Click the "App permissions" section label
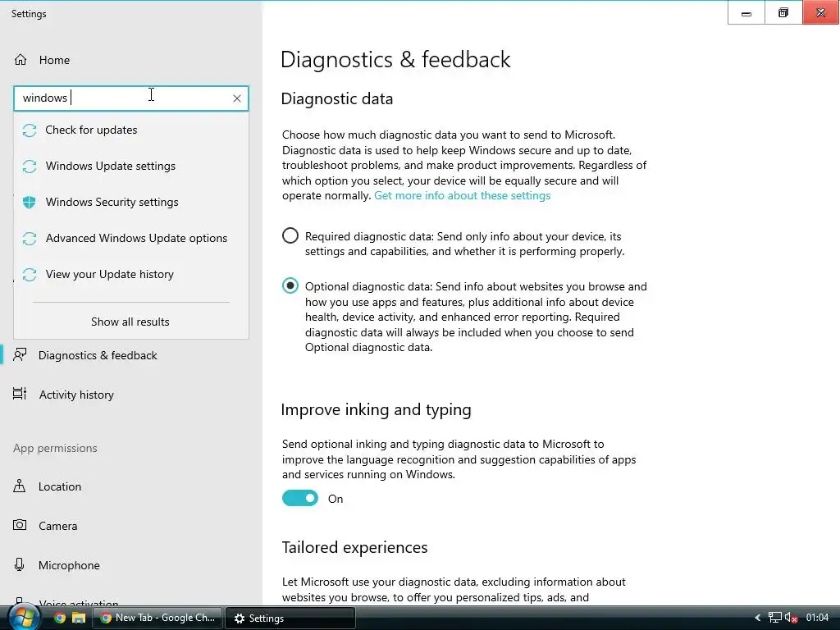This screenshot has width=840, height=630. (x=55, y=448)
